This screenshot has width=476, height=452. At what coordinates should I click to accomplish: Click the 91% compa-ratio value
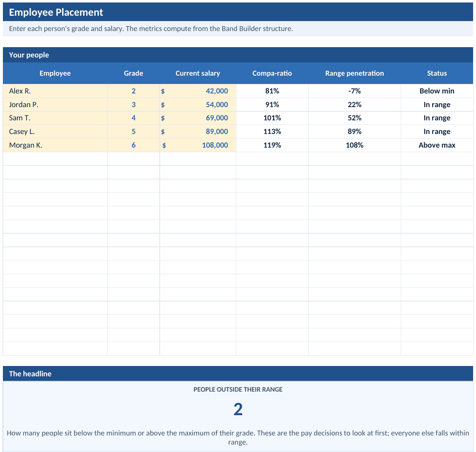pos(272,105)
